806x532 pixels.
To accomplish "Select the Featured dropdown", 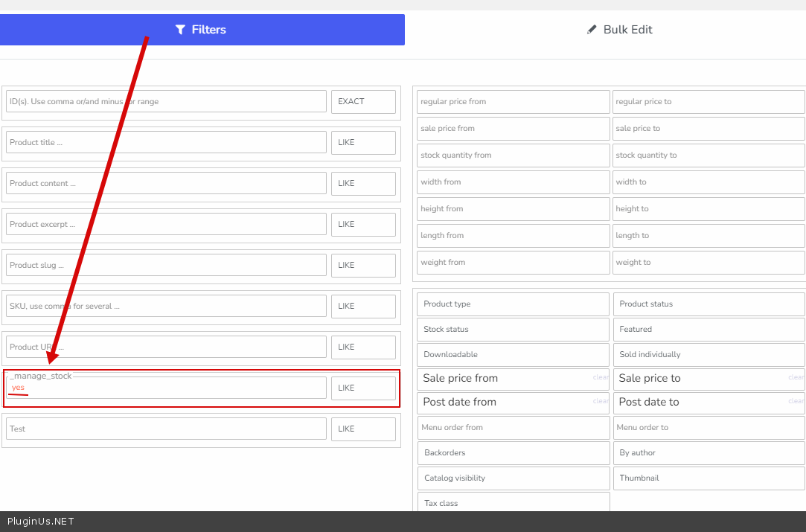I will pos(709,330).
